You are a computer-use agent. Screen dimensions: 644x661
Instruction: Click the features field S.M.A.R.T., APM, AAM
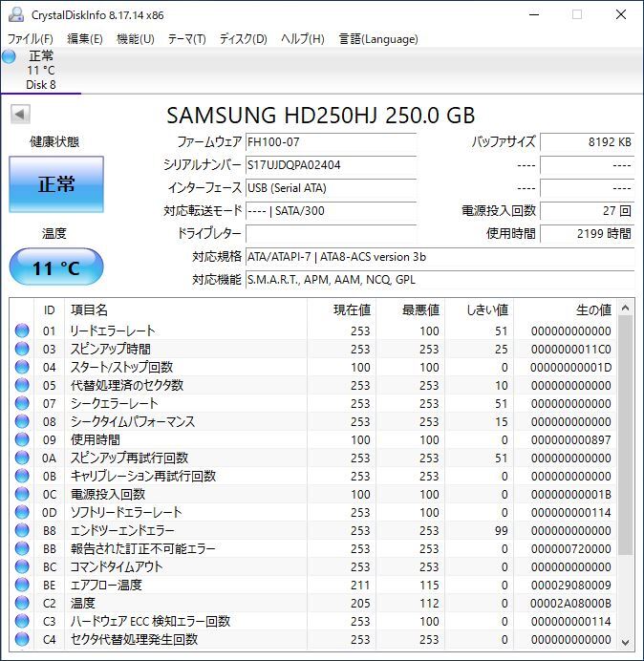pos(440,280)
